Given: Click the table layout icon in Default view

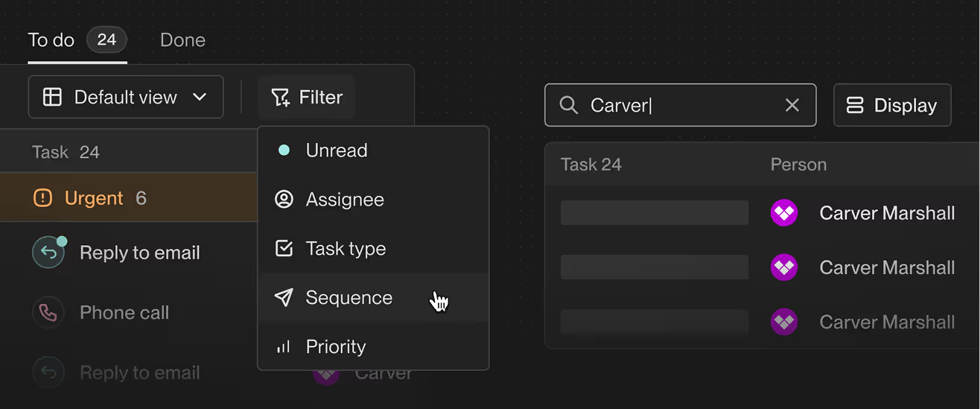Looking at the screenshot, I should pos(52,97).
